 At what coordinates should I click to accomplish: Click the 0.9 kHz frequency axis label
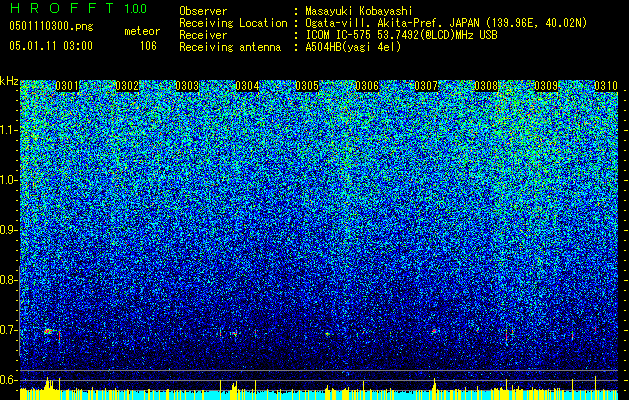9,230
